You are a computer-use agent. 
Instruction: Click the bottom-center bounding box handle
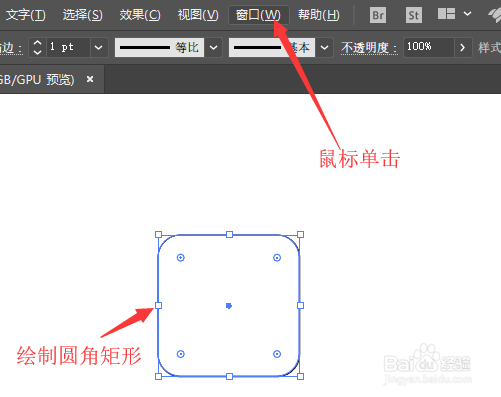pyautogui.click(x=229, y=376)
